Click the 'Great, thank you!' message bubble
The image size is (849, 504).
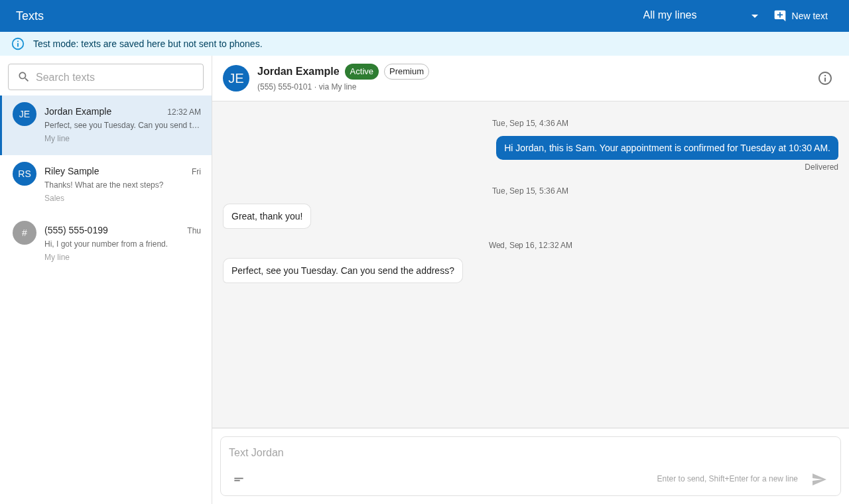click(x=267, y=216)
